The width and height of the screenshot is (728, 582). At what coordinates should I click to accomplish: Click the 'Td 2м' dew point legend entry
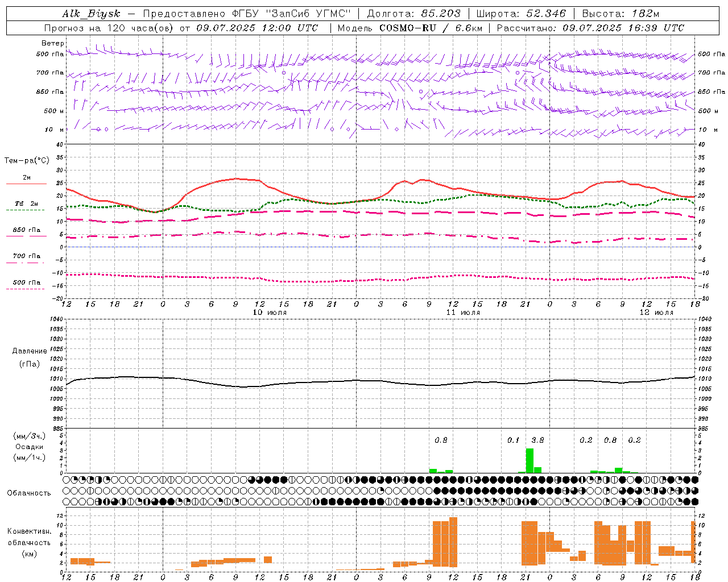27,203
